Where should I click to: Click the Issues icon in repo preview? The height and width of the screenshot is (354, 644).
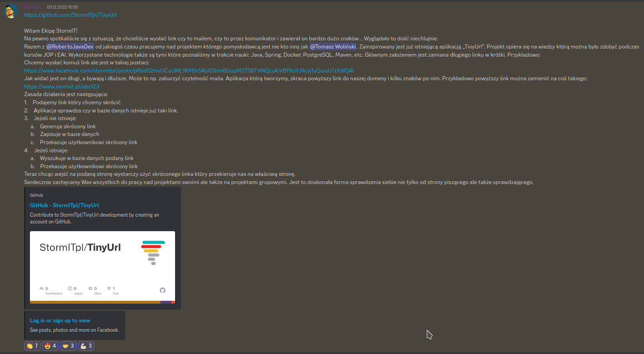70,288
